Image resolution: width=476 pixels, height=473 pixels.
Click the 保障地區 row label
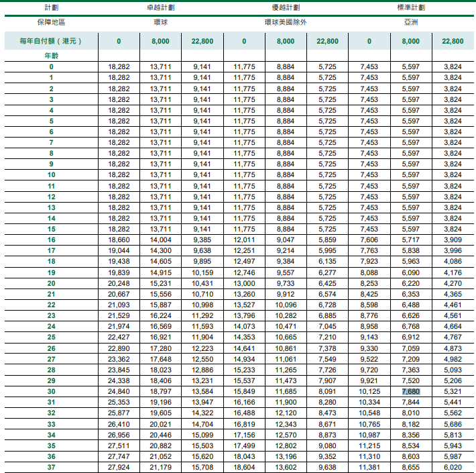(52, 22)
